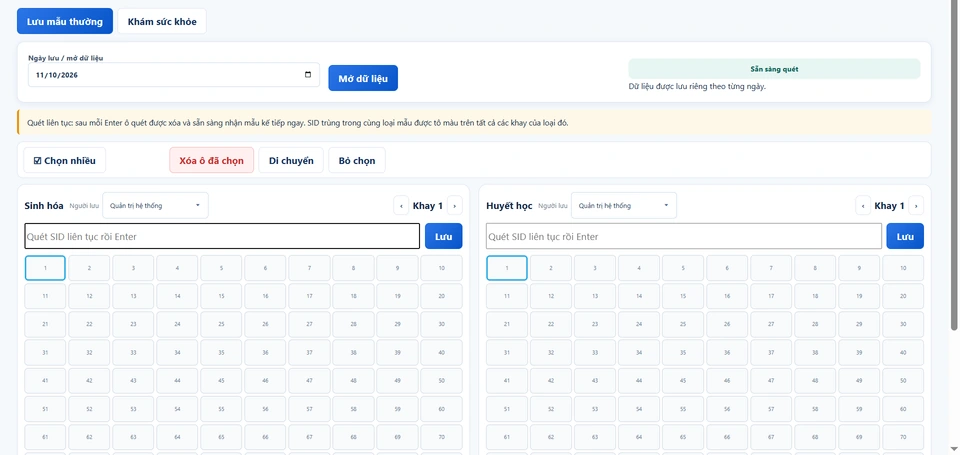
Task: Click the text Dữ liệu được lưu riêng theo từng ngày
Action: point(697,86)
